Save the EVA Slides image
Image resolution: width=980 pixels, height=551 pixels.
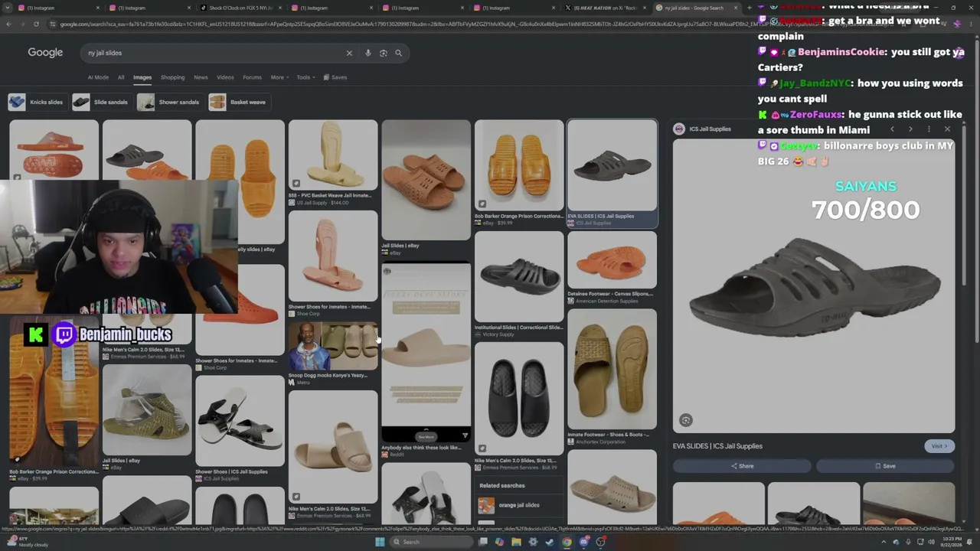coord(885,466)
